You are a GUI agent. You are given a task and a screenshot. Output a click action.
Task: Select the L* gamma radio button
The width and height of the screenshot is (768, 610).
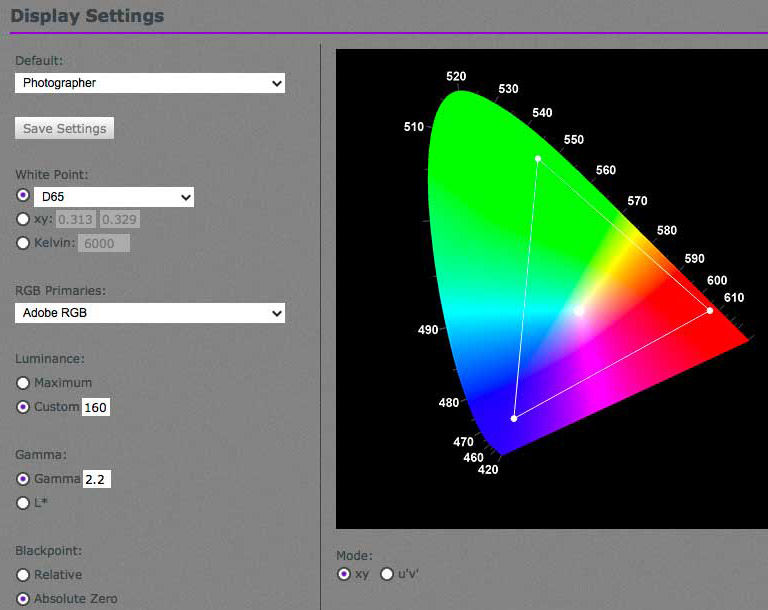pos(23,503)
